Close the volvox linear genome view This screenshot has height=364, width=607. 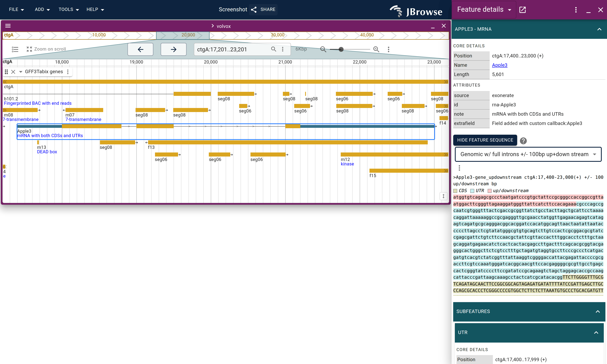[444, 26]
